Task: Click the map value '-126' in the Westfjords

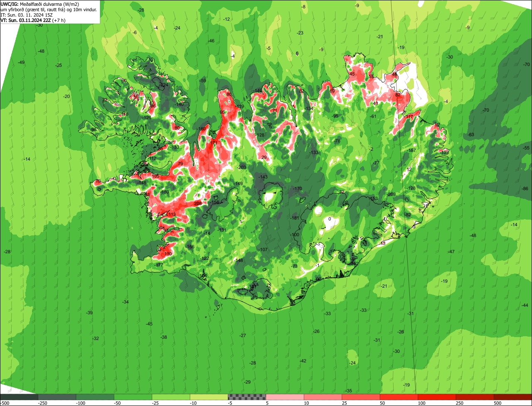Action: 147,117
